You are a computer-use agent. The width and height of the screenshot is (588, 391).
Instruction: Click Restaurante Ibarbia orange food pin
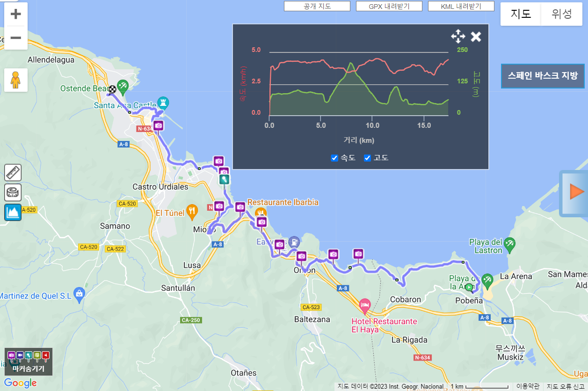261,212
